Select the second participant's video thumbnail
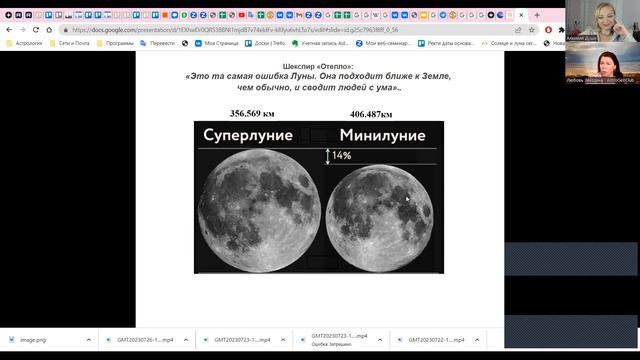 tap(602, 63)
